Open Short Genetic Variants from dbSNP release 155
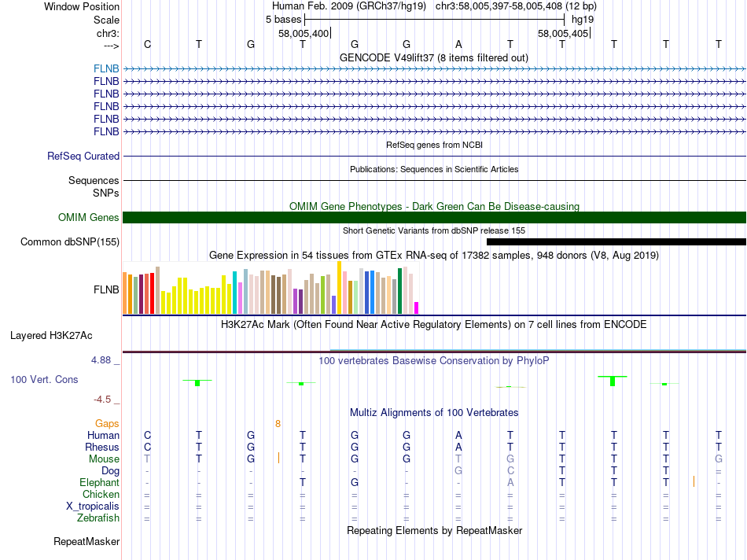747x560 pixels. point(434,230)
